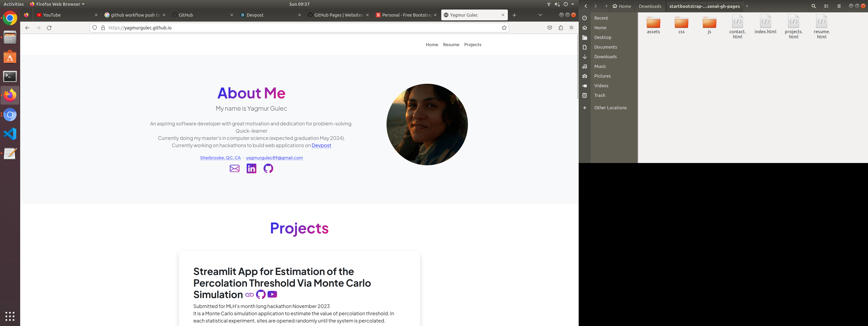This screenshot has height=326, width=868.
Task: Click the yagmurgulec89@gmail.com email link
Action: (274, 158)
